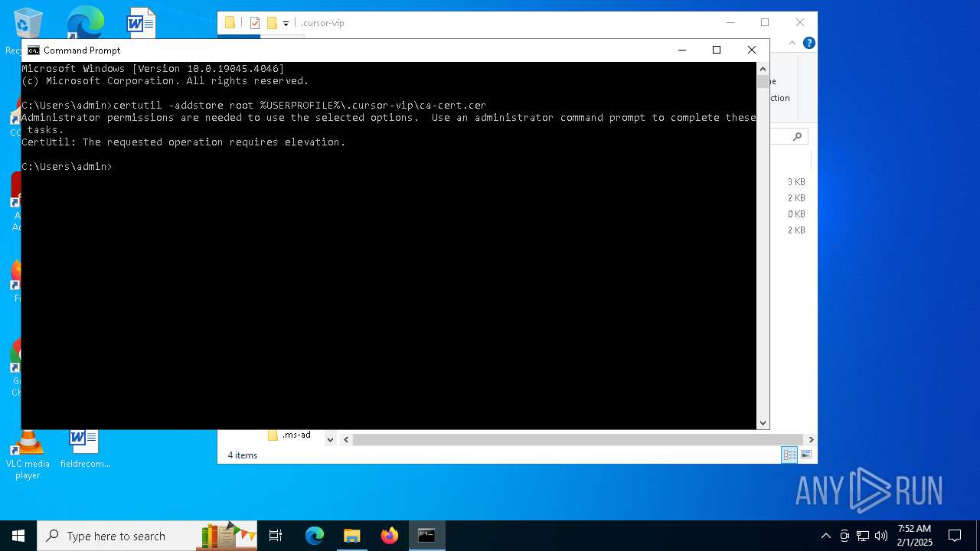
Task: Close the Command Prompt window
Action: tap(752, 51)
